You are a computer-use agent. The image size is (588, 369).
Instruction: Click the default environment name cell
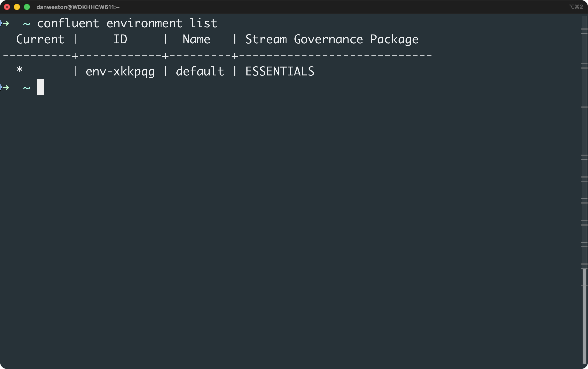tap(200, 71)
